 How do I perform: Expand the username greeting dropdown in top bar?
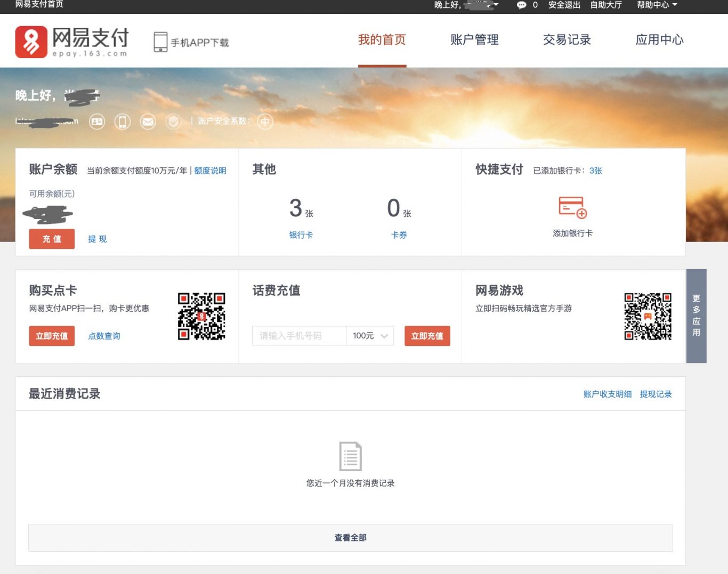[466, 5]
